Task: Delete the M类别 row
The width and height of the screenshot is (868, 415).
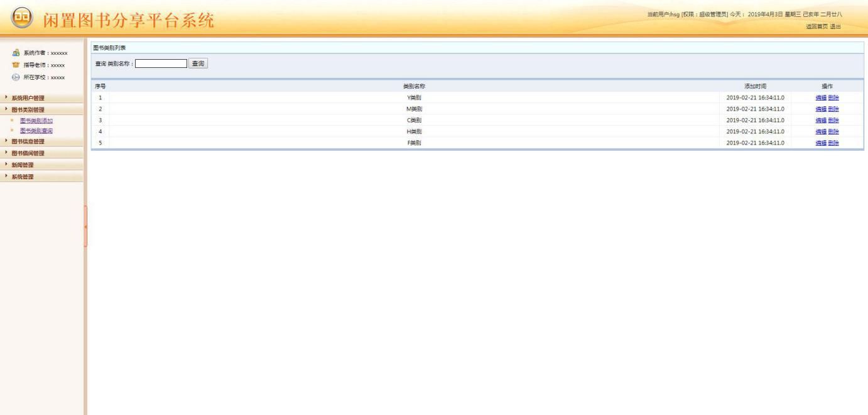Action: pos(833,109)
